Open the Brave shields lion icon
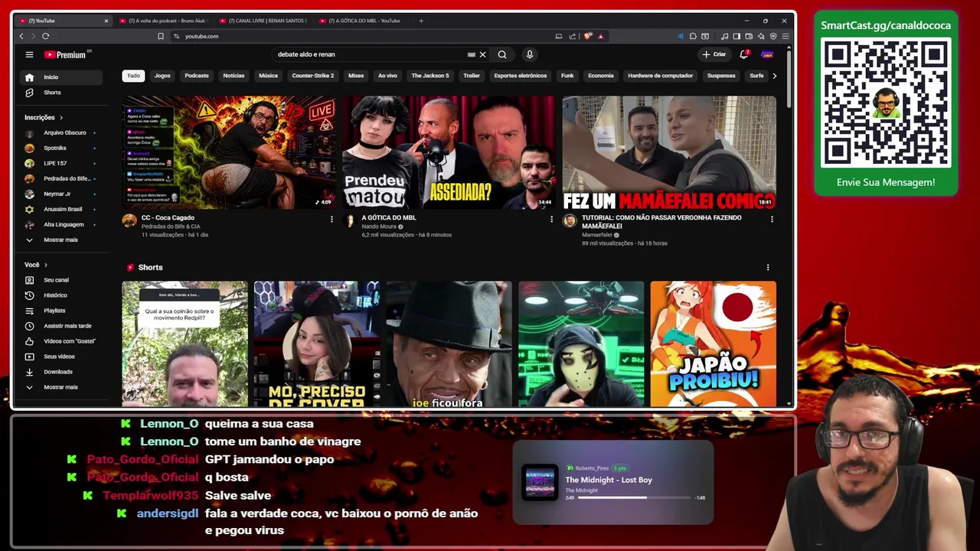 [x=587, y=36]
